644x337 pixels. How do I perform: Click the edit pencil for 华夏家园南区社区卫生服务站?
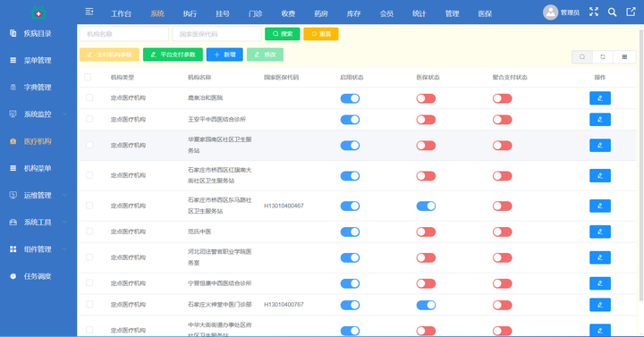(599, 146)
